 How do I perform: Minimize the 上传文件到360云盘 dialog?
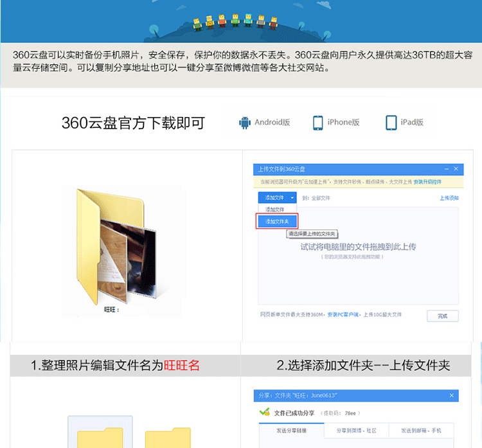point(447,169)
